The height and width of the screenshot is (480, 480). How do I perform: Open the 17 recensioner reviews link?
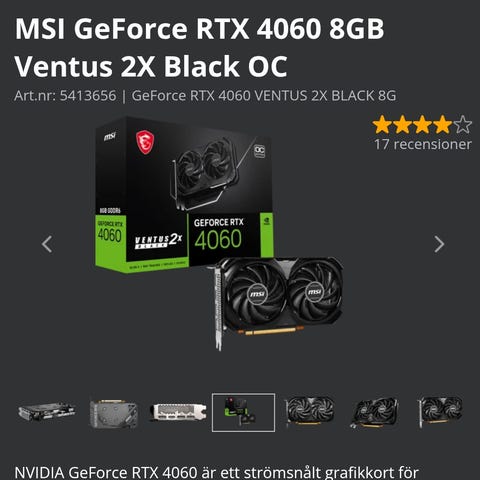tap(422, 144)
